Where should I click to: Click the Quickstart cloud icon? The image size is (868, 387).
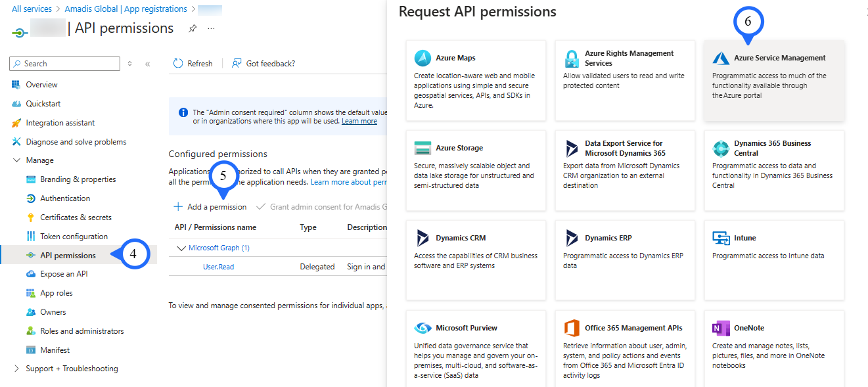[x=16, y=104]
